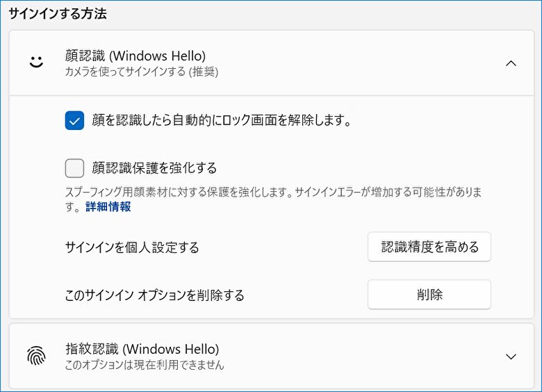Click the fingerprint icon for 指紋認識
542x392 pixels.
click(36, 356)
